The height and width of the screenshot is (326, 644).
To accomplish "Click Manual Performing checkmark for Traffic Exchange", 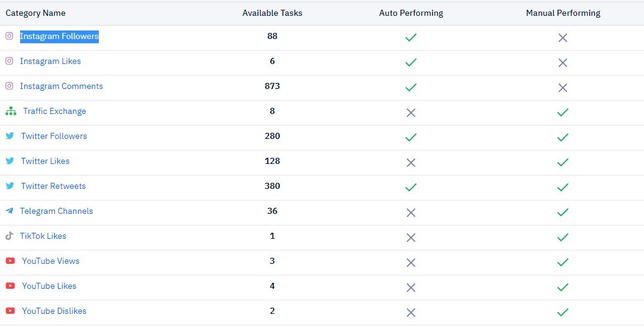I will point(563,112).
